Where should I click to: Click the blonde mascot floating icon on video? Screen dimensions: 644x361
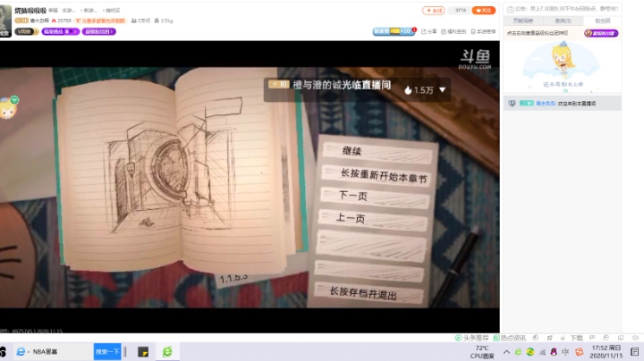point(9,108)
